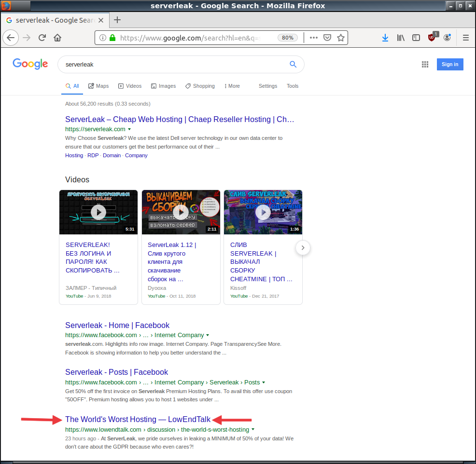Open The World's Worst Hosting LowEndTalk link
This screenshot has height=464, width=476.
138,419
